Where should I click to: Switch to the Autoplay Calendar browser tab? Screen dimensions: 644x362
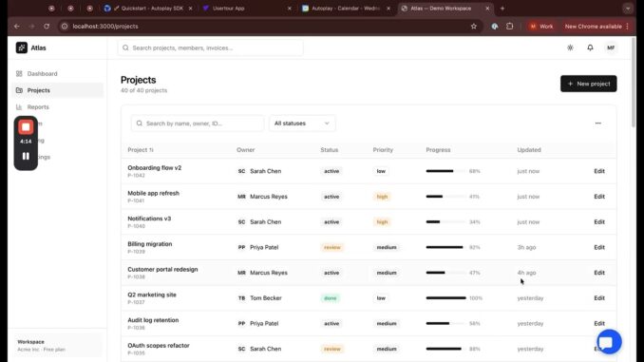[x=346, y=9]
